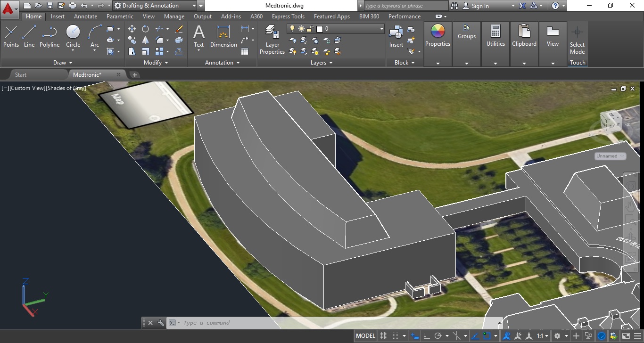
Task: Open the Manage ribbon tab
Action: click(174, 16)
